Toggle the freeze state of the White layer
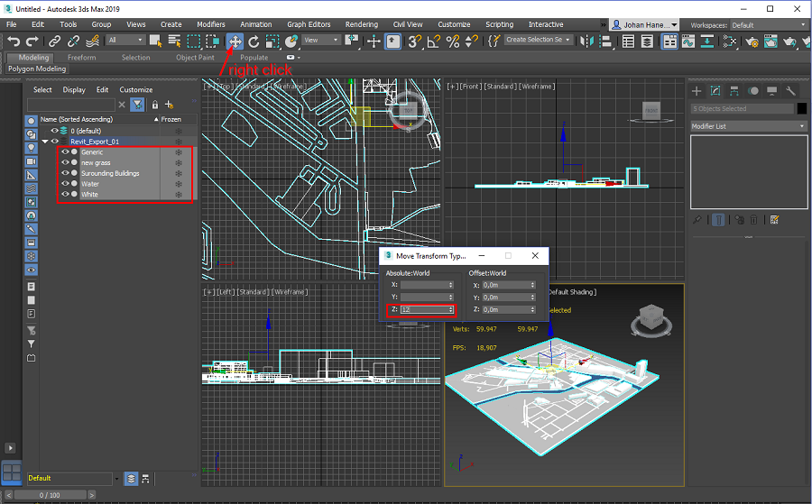The image size is (812, 504). tap(178, 195)
